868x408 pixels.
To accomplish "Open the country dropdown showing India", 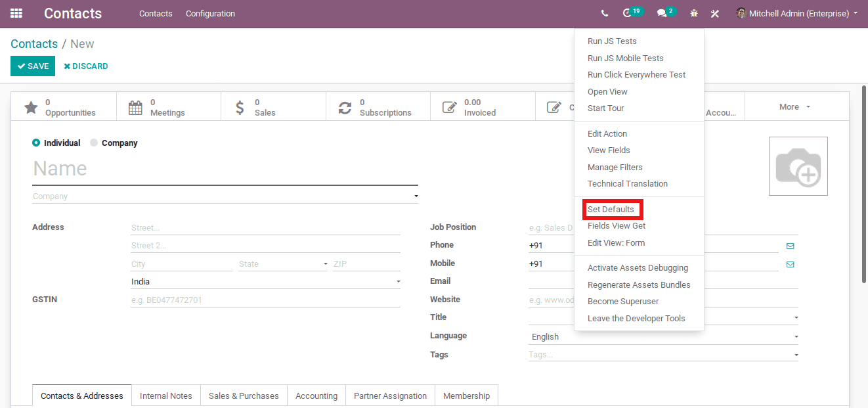I will pyautogui.click(x=265, y=282).
